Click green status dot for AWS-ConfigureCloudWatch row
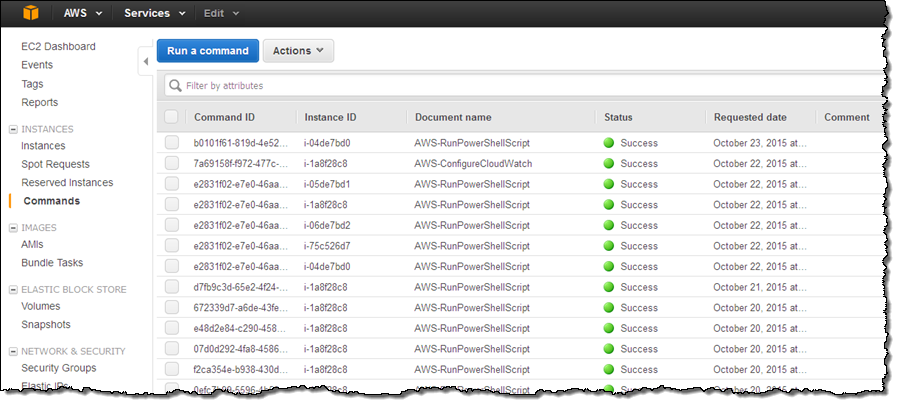This screenshot has width=900, height=405. tap(608, 163)
